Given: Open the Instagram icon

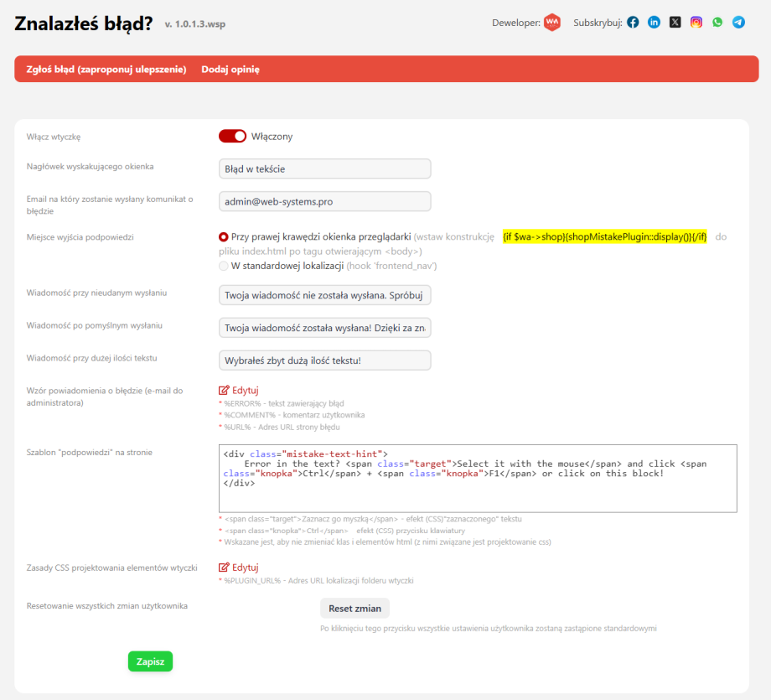Looking at the screenshot, I should point(696,23).
